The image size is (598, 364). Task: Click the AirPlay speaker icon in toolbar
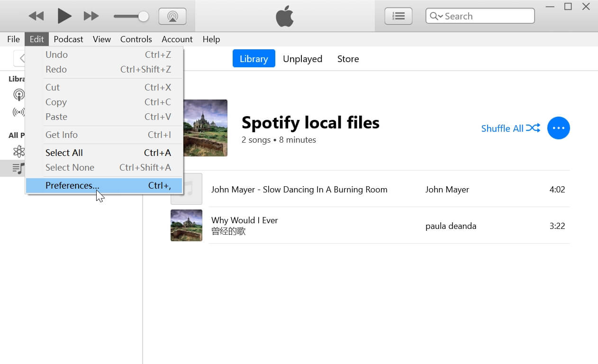(x=172, y=15)
